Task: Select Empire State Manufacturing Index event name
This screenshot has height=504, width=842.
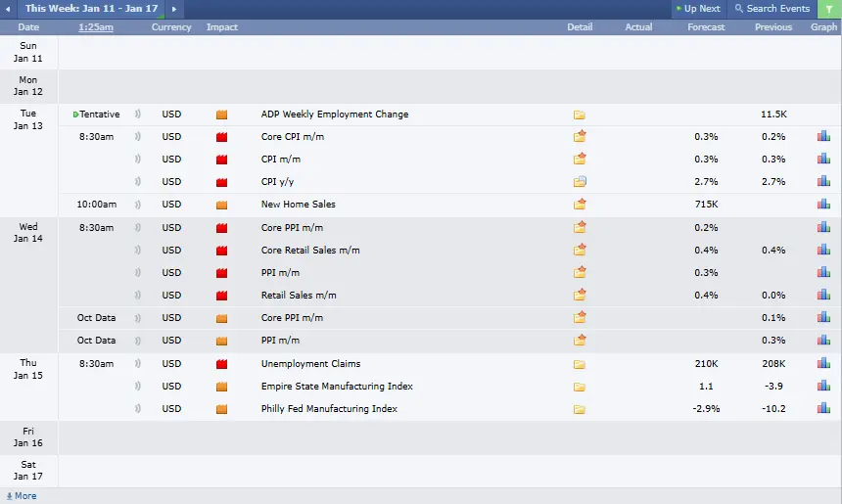Action: click(337, 387)
